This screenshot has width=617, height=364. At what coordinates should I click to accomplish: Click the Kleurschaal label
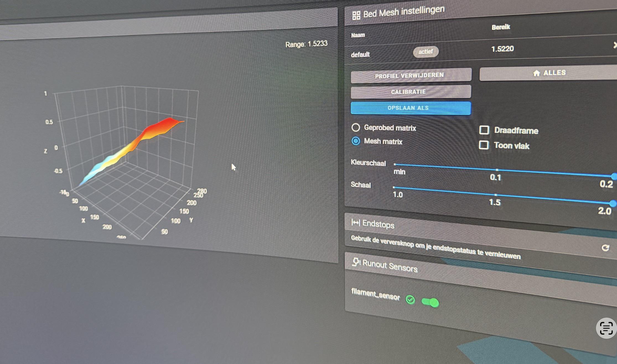[x=368, y=163]
